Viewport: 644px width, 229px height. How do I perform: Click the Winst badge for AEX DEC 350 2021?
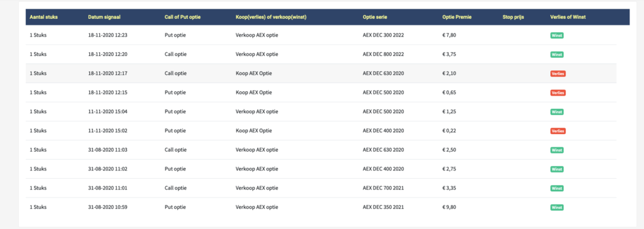(557, 207)
